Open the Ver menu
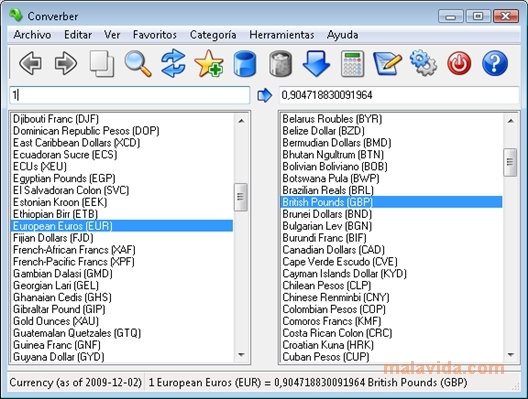Viewport: 528px width, 399px height. click(112, 35)
